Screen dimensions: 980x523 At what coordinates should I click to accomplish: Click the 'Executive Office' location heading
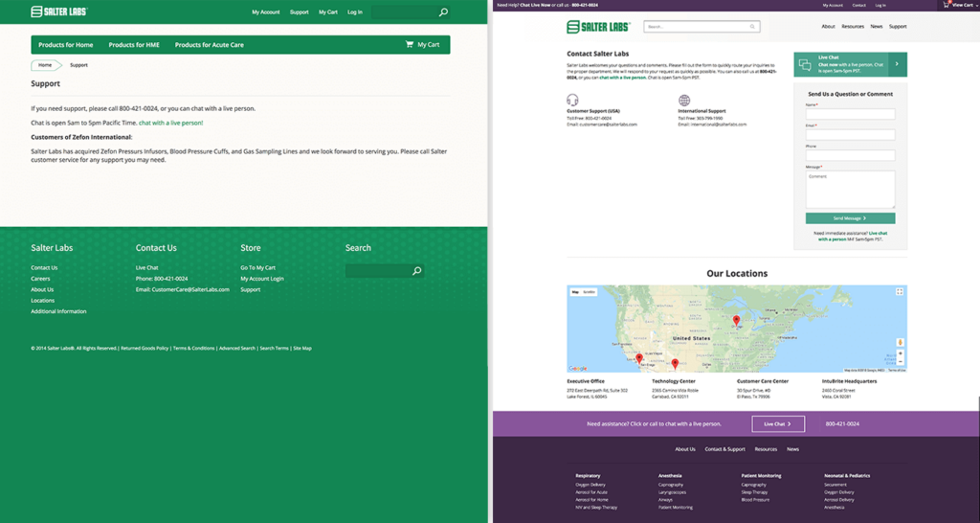coord(586,381)
